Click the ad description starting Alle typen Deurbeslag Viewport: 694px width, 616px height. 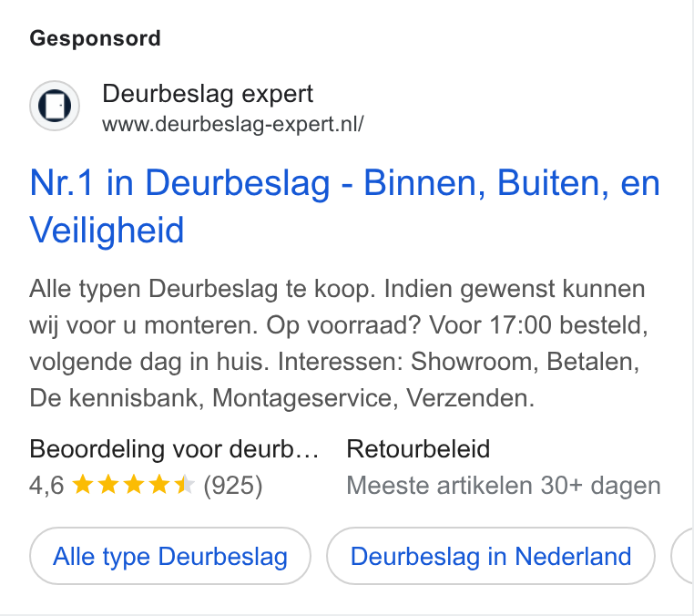coord(339,344)
